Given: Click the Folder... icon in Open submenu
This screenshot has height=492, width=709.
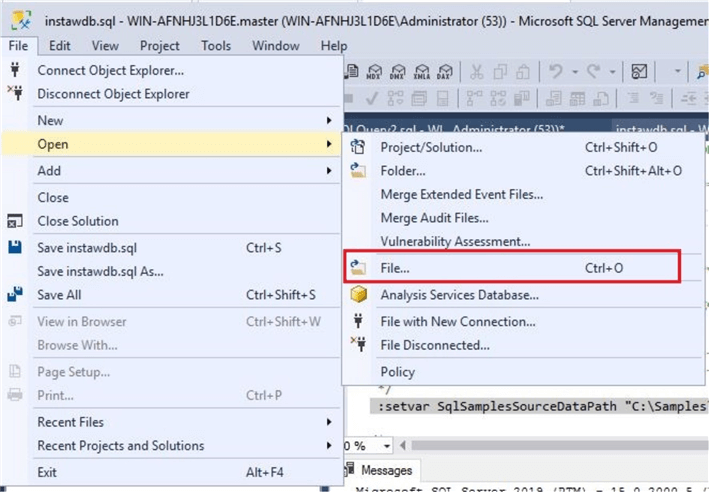Looking at the screenshot, I should point(358,170).
